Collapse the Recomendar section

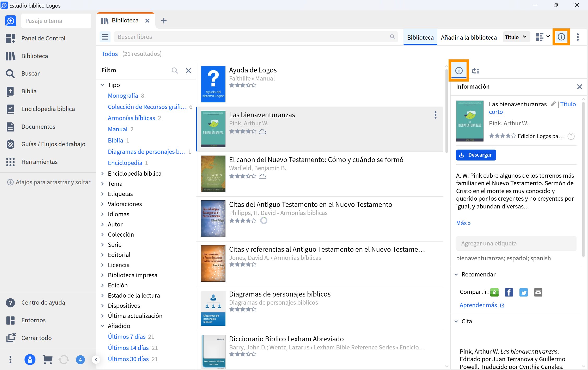point(456,274)
